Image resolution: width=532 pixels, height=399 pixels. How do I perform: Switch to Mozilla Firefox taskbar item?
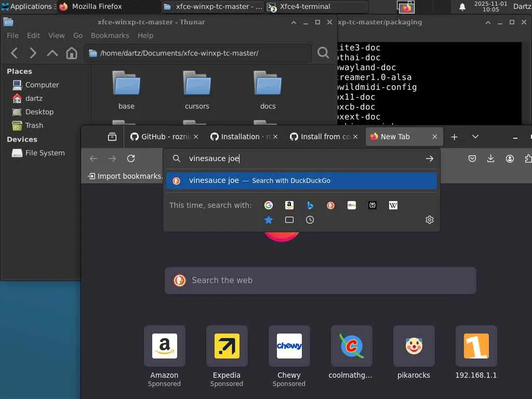tap(109, 6)
